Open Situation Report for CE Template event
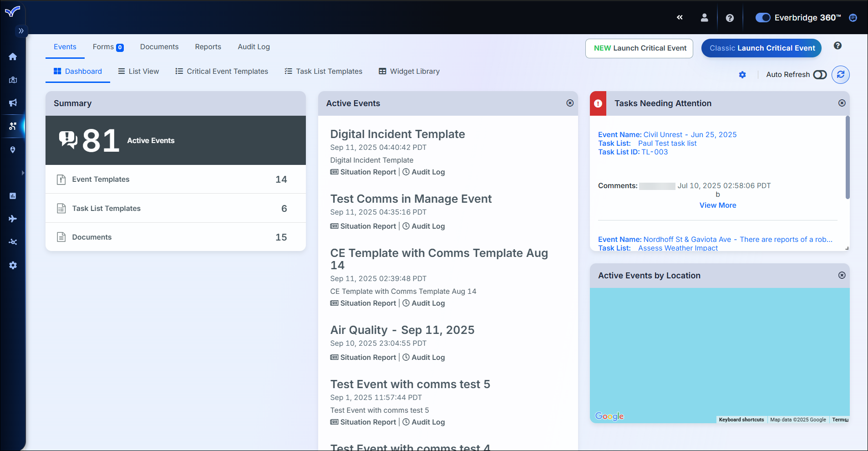This screenshot has width=868, height=451. (x=363, y=303)
